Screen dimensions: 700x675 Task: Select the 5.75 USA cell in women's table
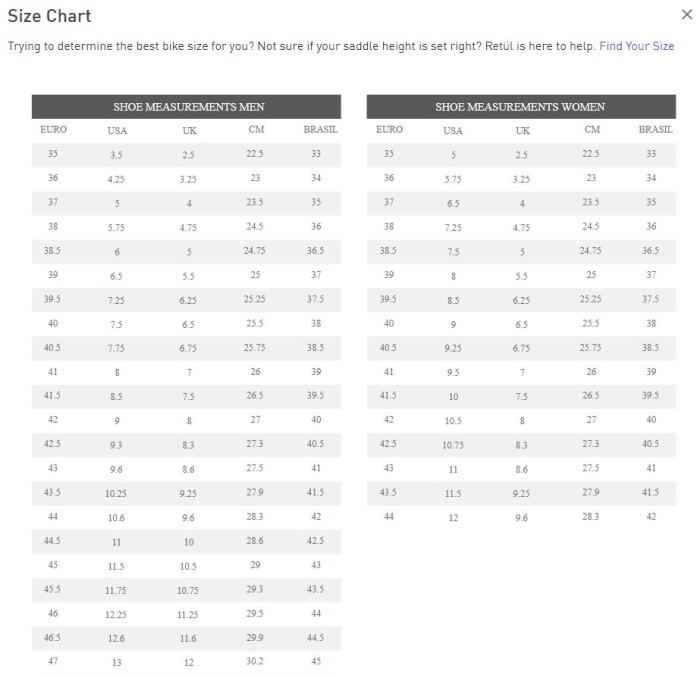tap(453, 179)
